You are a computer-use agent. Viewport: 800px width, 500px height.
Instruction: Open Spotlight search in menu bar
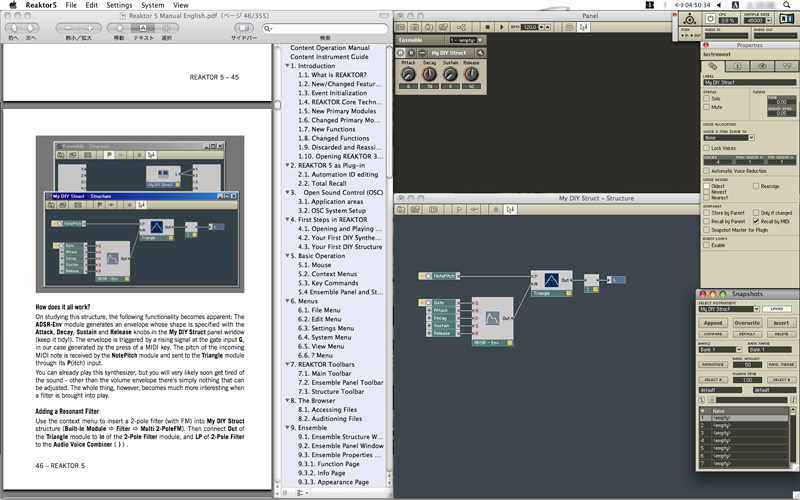pos(787,5)
